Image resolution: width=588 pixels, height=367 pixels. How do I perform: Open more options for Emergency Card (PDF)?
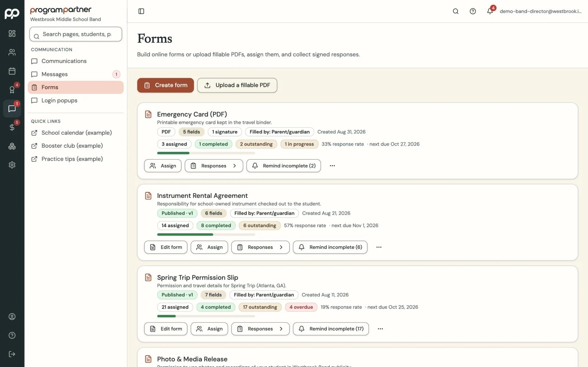click(x=332, y=166)
